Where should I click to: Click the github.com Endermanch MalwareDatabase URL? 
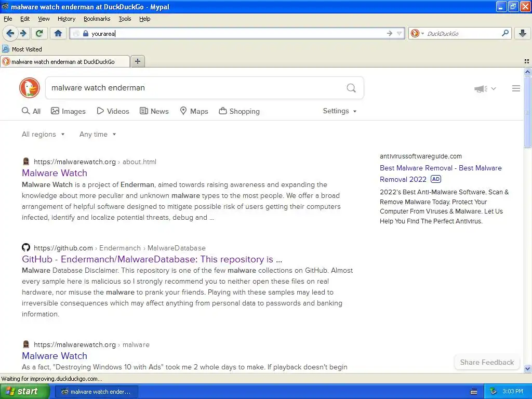click(119, 248)
